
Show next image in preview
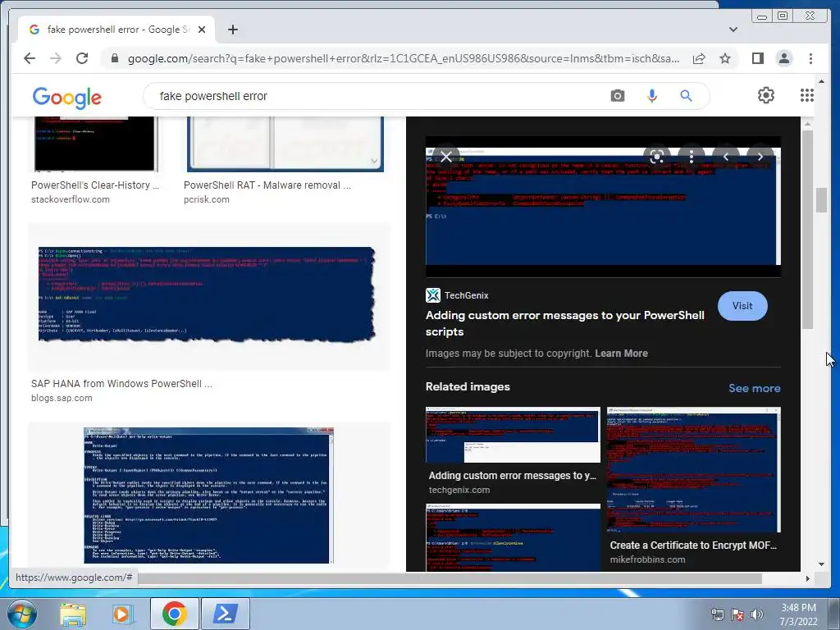click(760, 157)
